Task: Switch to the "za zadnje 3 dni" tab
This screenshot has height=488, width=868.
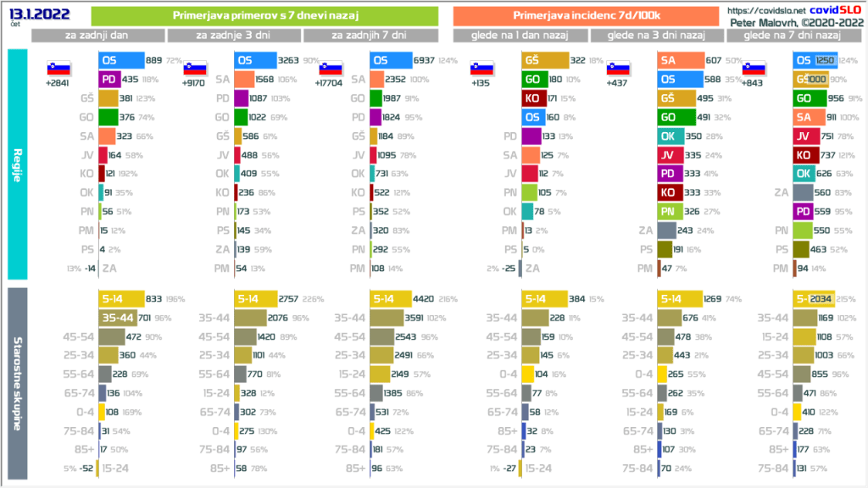Action: (x=234, y=36)
